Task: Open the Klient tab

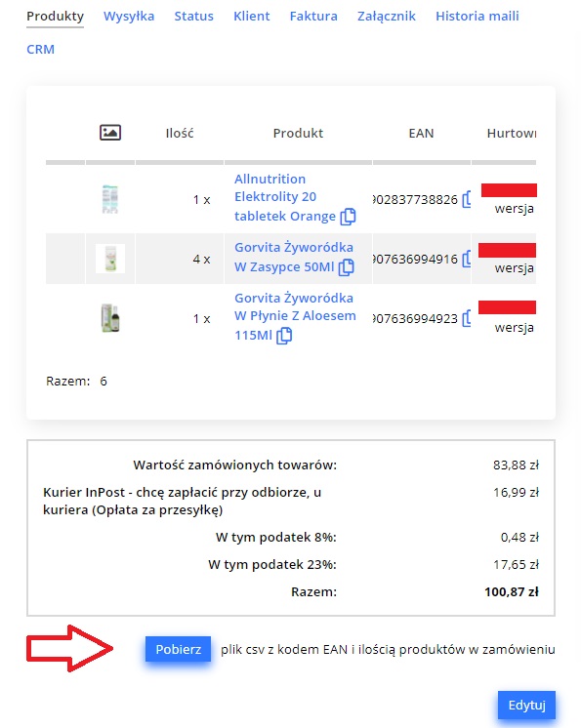Action: point(251,17)
